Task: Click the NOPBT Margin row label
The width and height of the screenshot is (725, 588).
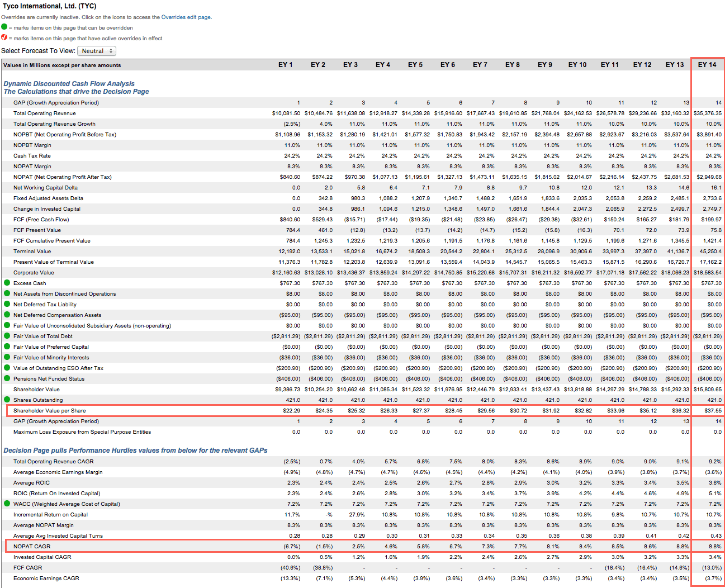Action: [32, 145]
